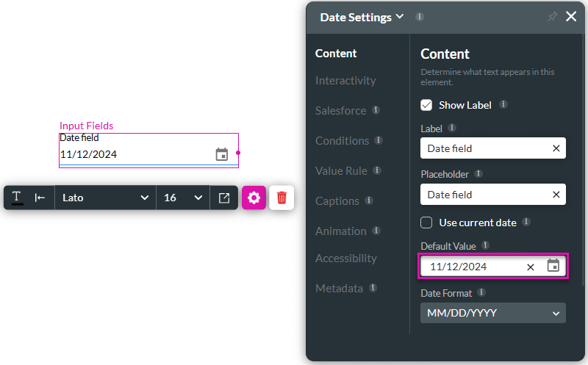
Task: Click the Placeholder text input field
Action: [485, 195]
